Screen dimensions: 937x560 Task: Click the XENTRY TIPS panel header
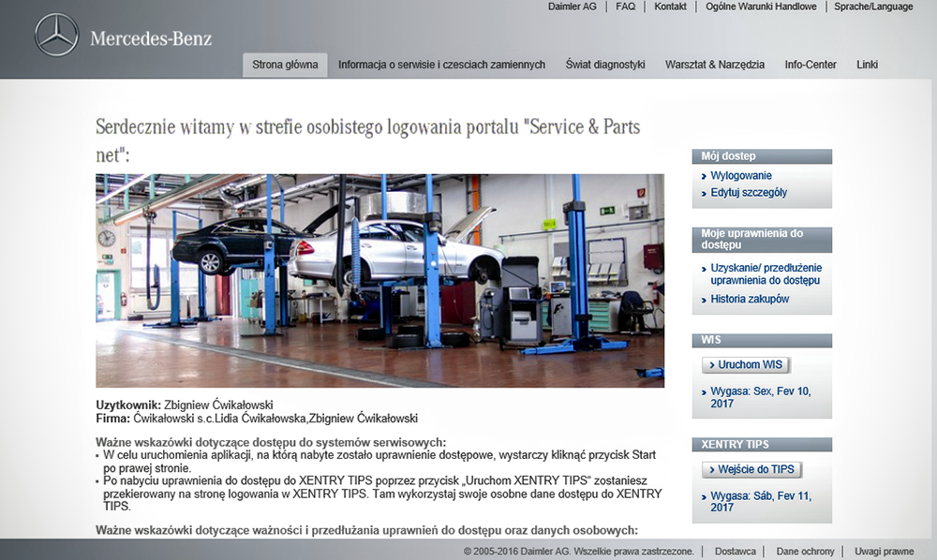(762, 445)
